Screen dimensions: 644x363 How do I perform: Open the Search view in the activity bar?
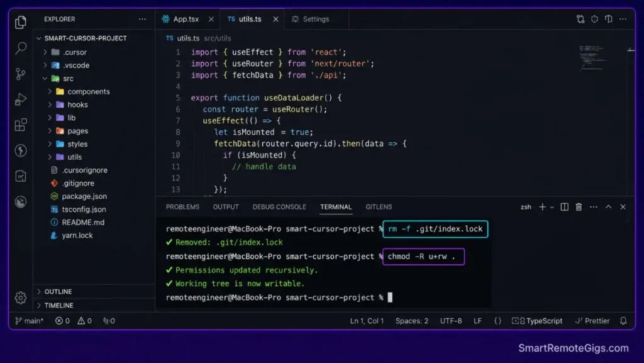tap(21, 48)
